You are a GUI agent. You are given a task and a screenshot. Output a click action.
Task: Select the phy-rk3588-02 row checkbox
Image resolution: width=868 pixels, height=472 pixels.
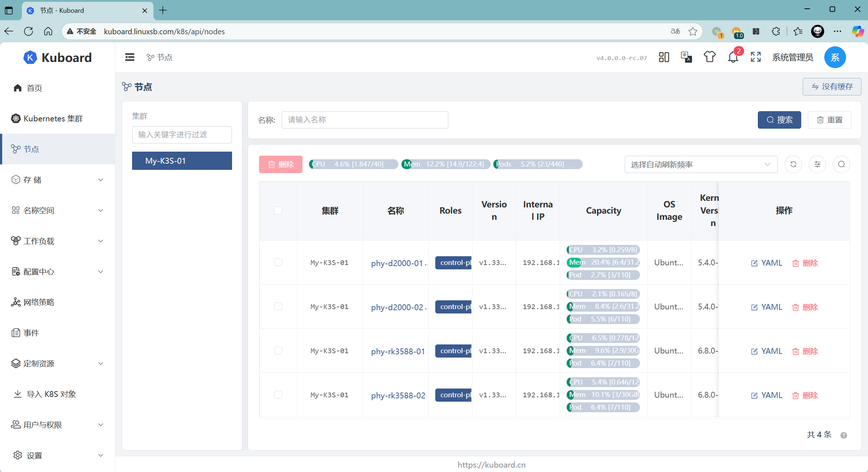pos(278,395)
